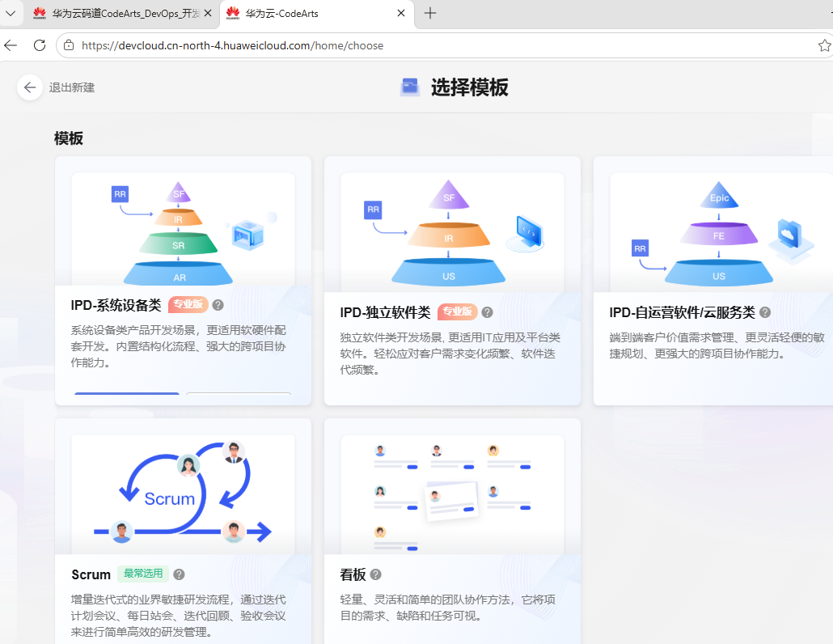Viewport: 833px width, 644px height.
Task: Open the help icon beside 看板
Action: tap(375, 574)
